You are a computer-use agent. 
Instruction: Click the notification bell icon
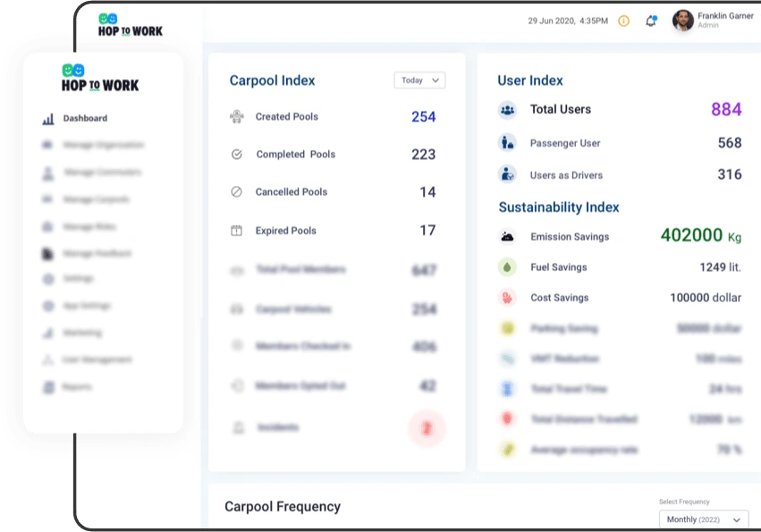(651, 21)
